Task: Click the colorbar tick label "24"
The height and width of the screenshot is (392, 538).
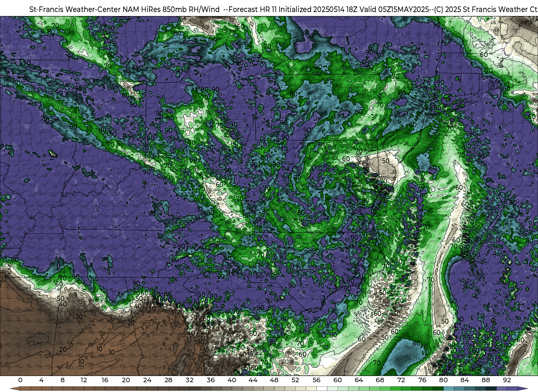Action: (x=147, y=380)
